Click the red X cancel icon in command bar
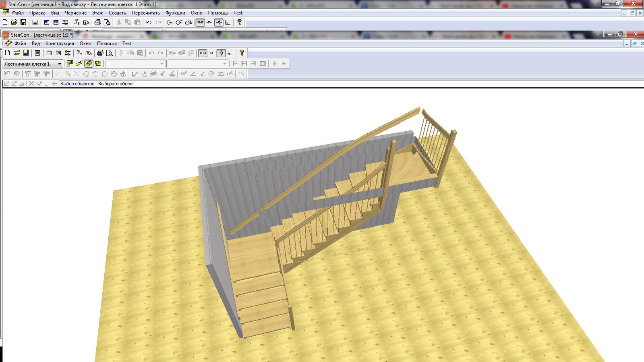 coord(31,84)
